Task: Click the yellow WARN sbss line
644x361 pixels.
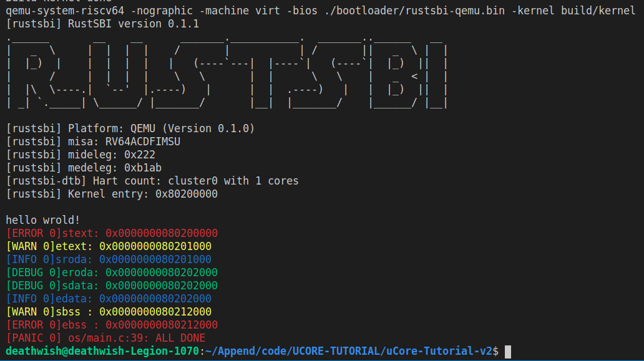Action: pyautogui.click(x=109, y=312)
